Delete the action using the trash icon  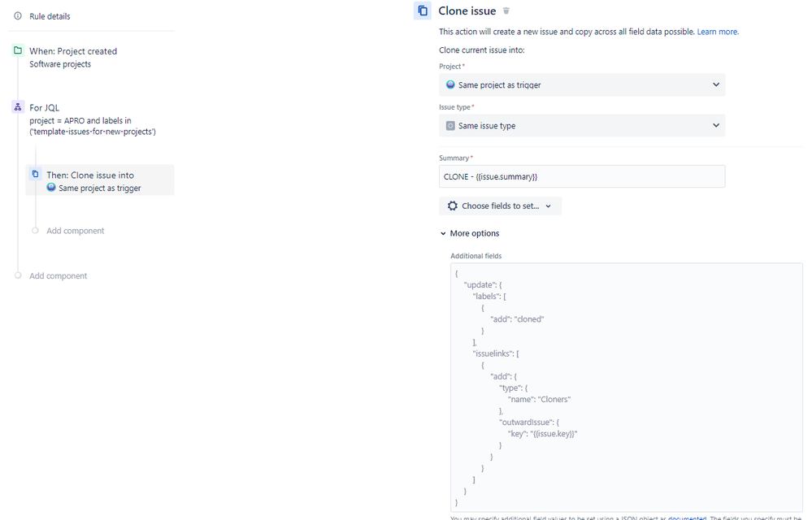(506, 11)
